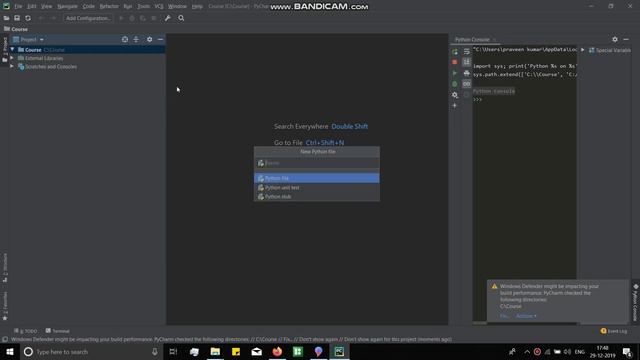
Task: Click the Windows Start button
Action: 10,352
